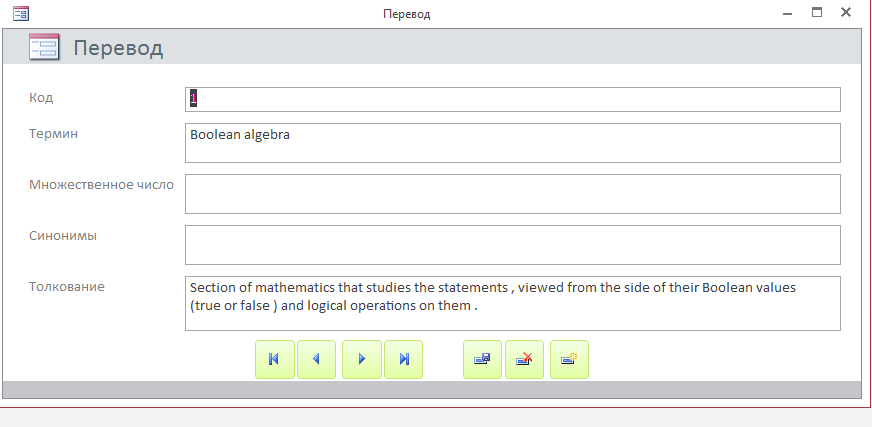Maximize the Перевод window

(x=817, y=12)
